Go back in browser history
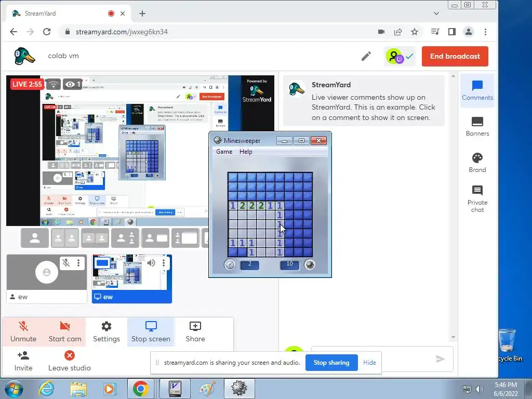Viewport: 532px width, 399px height. 14,32
